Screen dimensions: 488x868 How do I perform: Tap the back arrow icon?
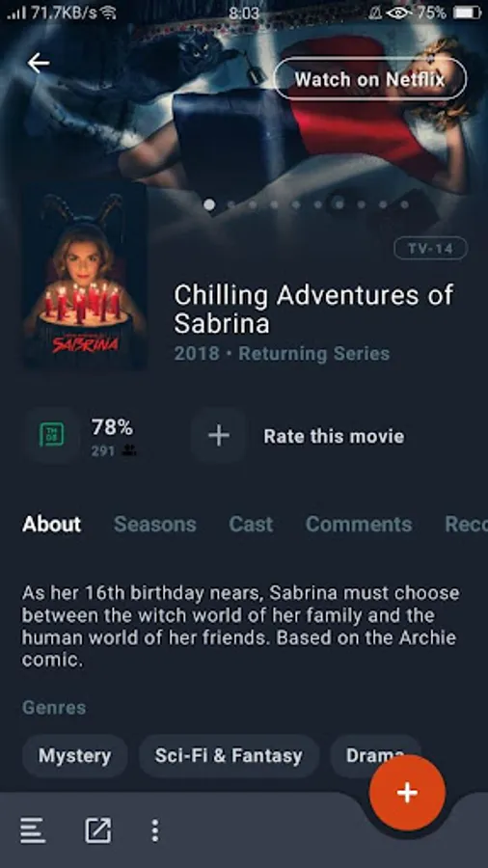(x=39, y=63)
